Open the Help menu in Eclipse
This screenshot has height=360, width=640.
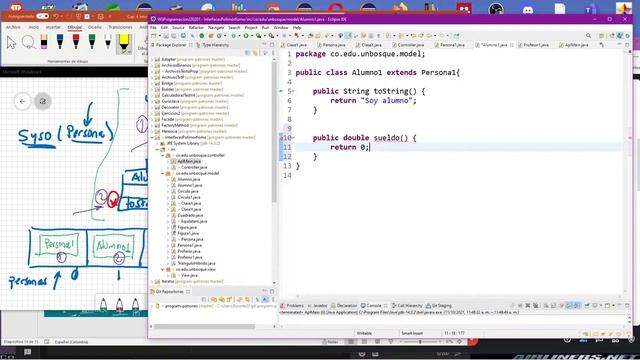pos(297,27)
